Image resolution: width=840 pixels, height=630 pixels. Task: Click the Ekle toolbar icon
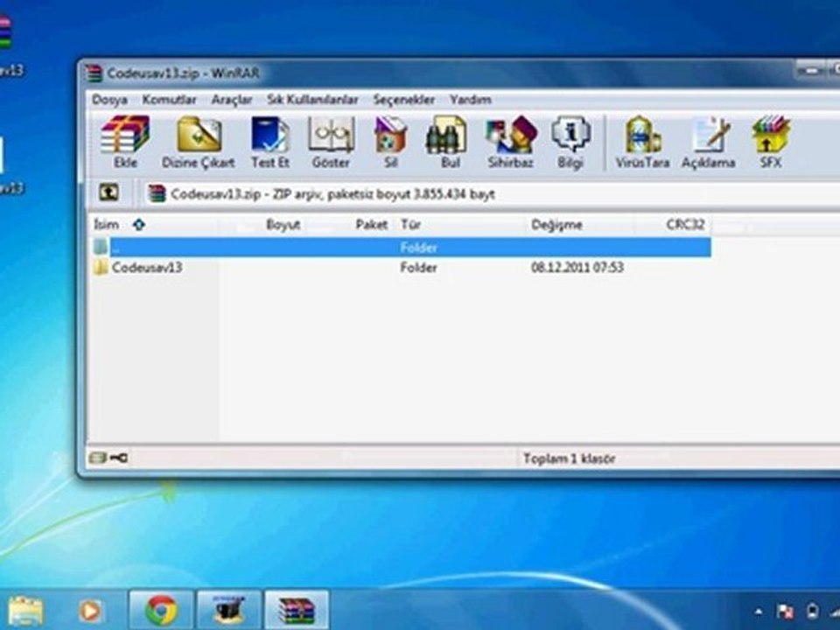125,142
